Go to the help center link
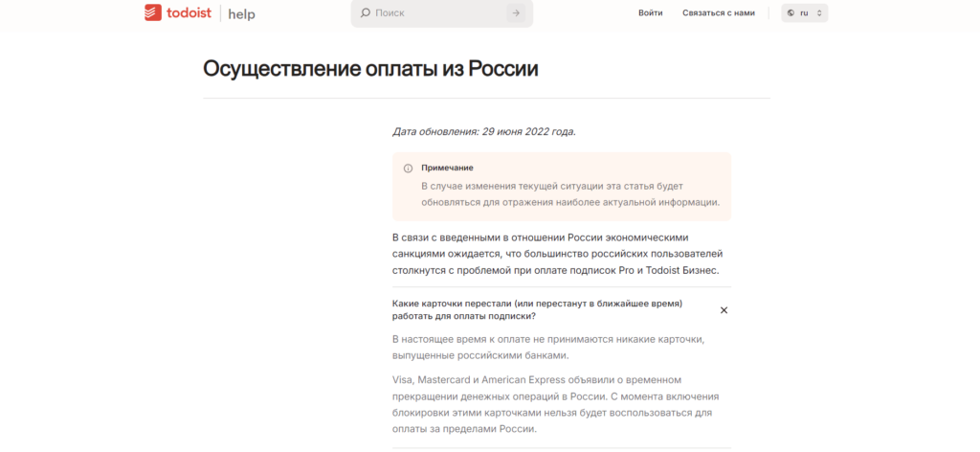This screenshot has height=452, width=980. [242, 13]
